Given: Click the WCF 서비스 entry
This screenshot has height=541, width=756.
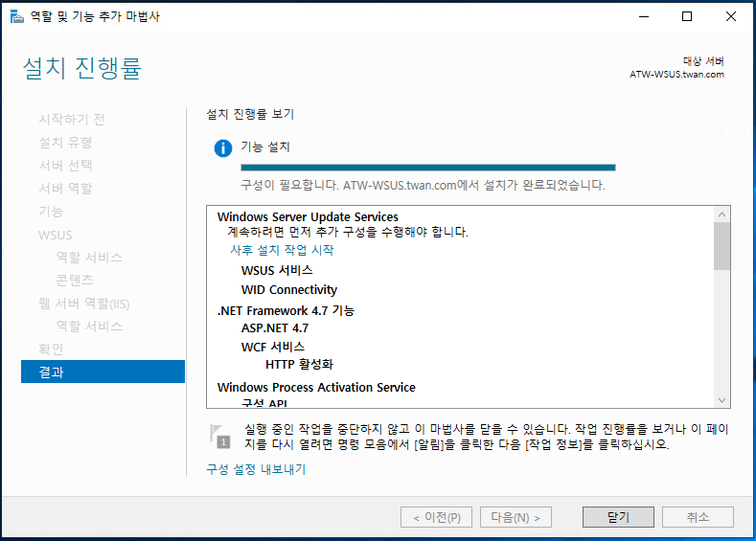Looking at the screenshot, I should click(x=273, y=347).
